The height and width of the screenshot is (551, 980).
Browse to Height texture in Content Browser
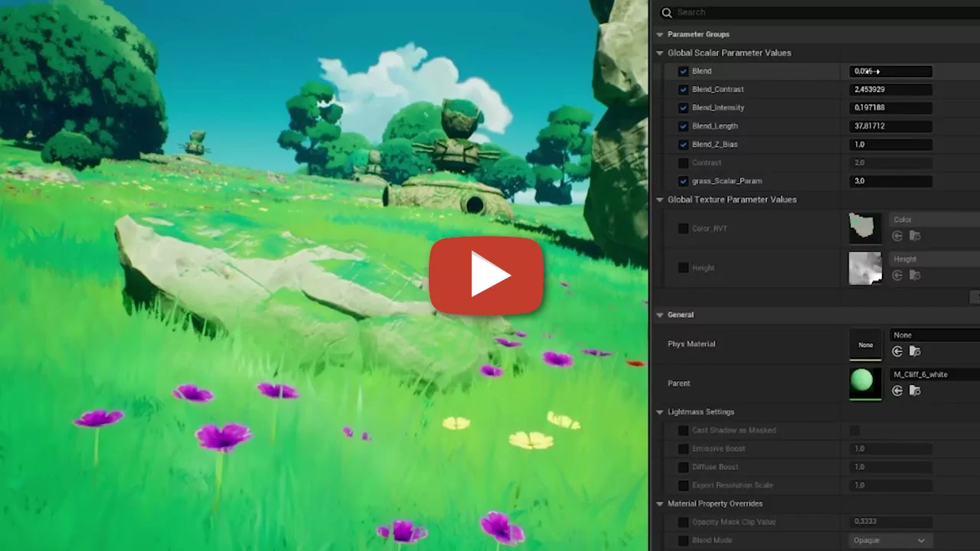(x=915, y=275)
